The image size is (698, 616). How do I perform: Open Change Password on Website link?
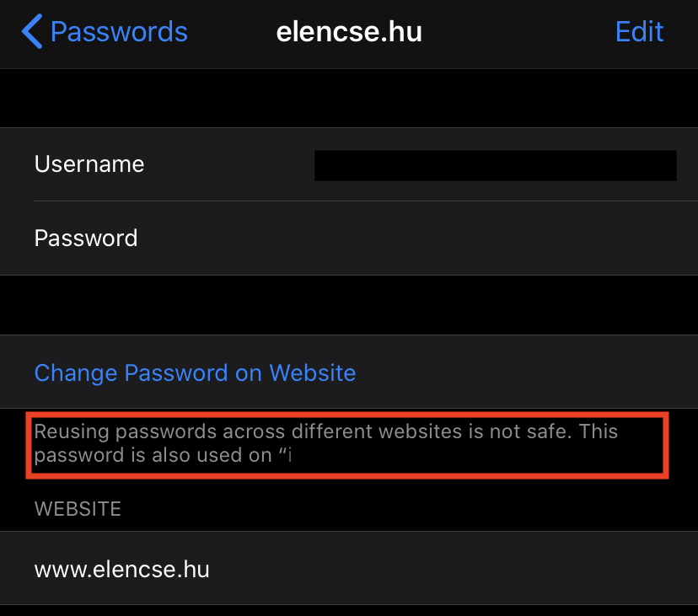pyautogui.click(x=195, y=372)
